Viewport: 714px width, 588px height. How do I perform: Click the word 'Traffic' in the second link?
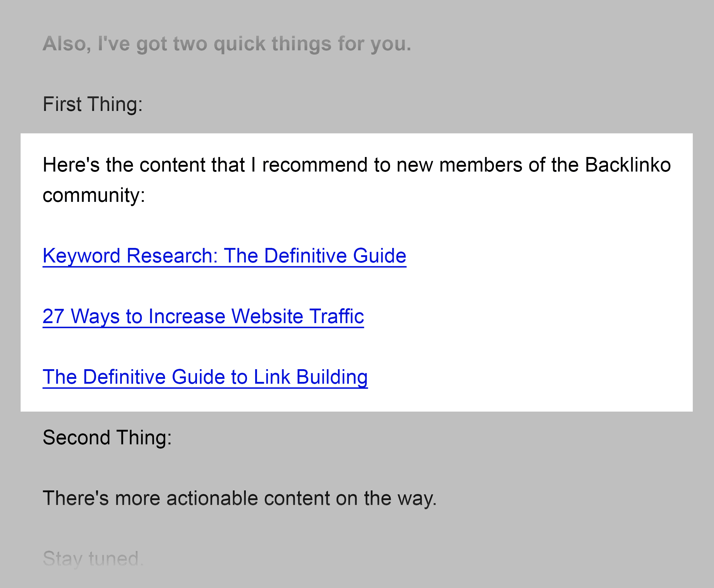click(337, 316)
